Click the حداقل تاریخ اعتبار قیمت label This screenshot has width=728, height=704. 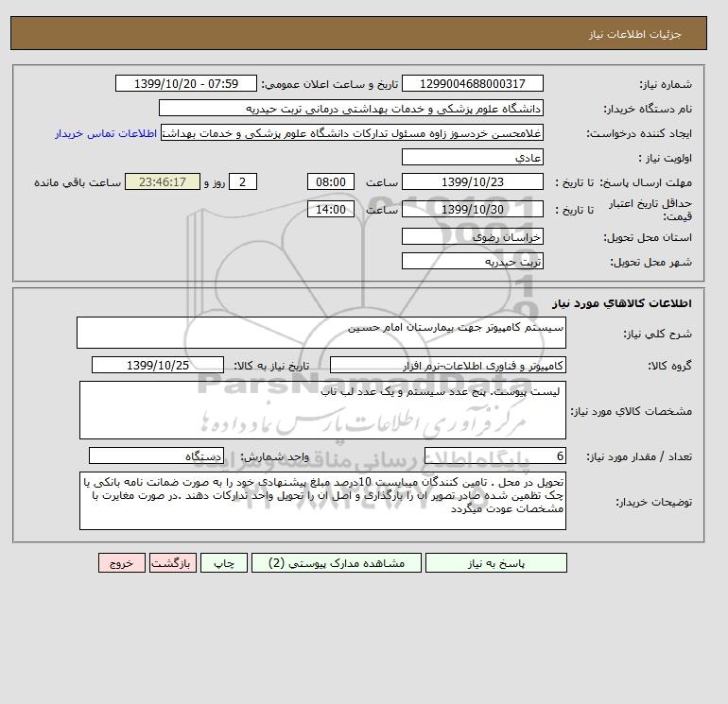[650, 210]
